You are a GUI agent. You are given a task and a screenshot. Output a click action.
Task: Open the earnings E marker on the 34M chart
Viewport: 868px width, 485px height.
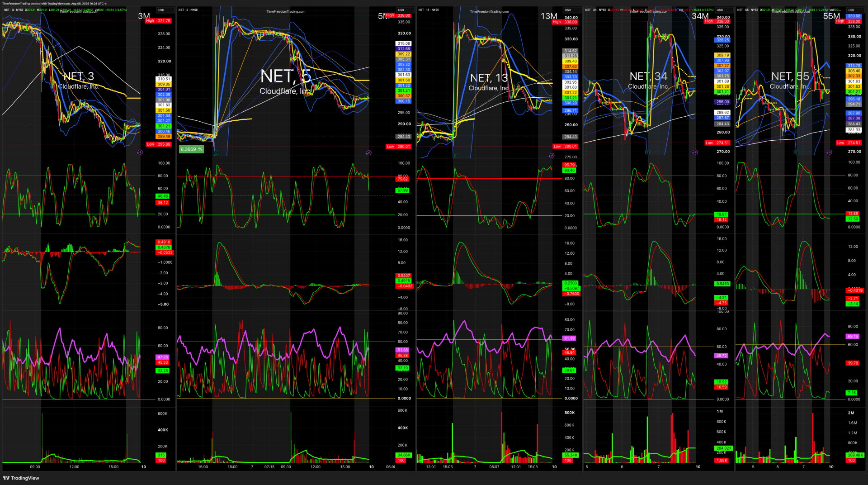click(647, 152)
